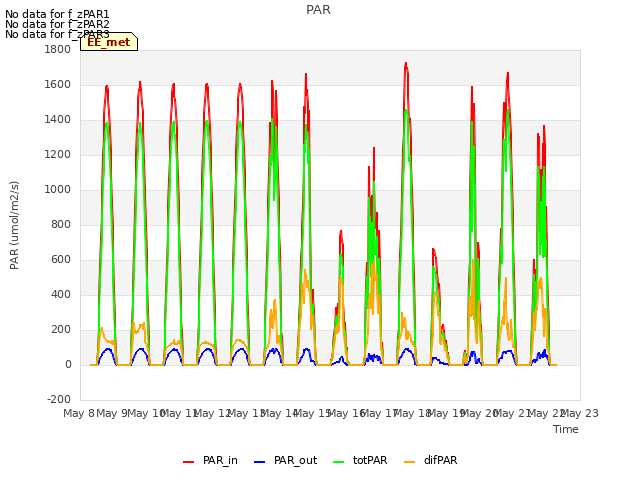
Task: Click the -200 y-axis tick label
Action: click(x=59, y=400)
